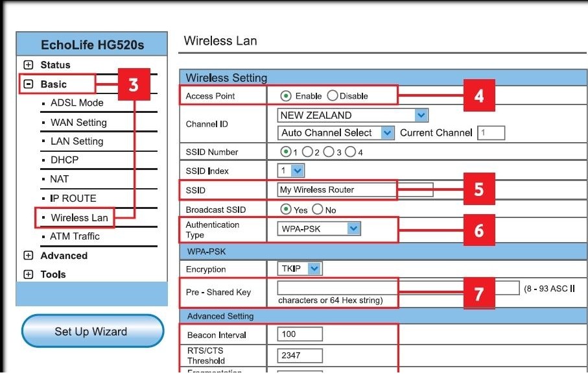Expand the Advanced menu section
Screen dimensions: 588x377
pos(29,256)
